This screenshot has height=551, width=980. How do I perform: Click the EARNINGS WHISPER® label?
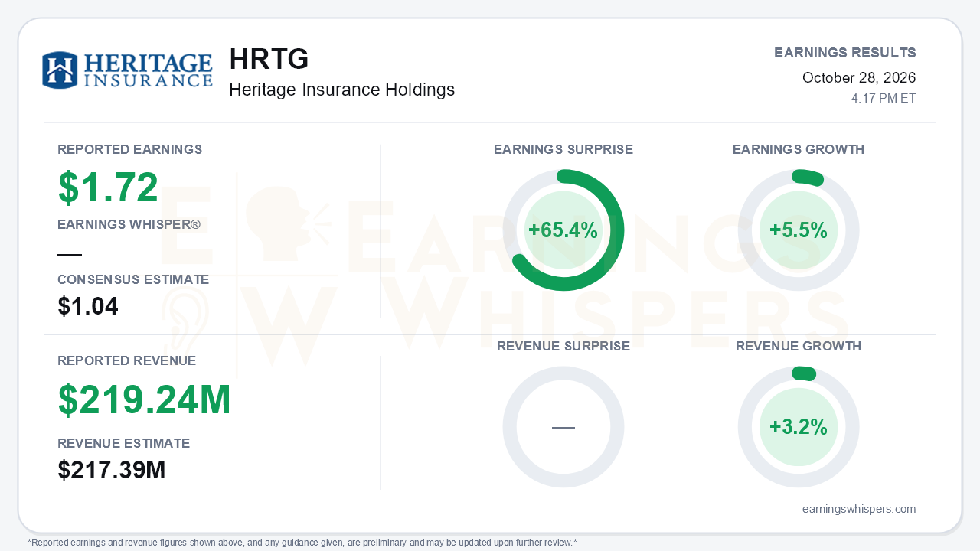click(x=129, y=225)
